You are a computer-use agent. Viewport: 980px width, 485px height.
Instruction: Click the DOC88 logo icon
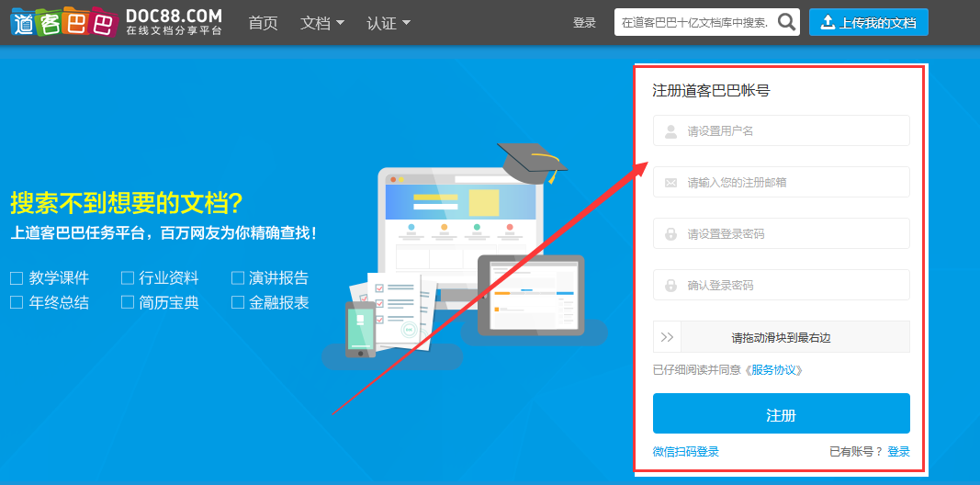(62, 23)
